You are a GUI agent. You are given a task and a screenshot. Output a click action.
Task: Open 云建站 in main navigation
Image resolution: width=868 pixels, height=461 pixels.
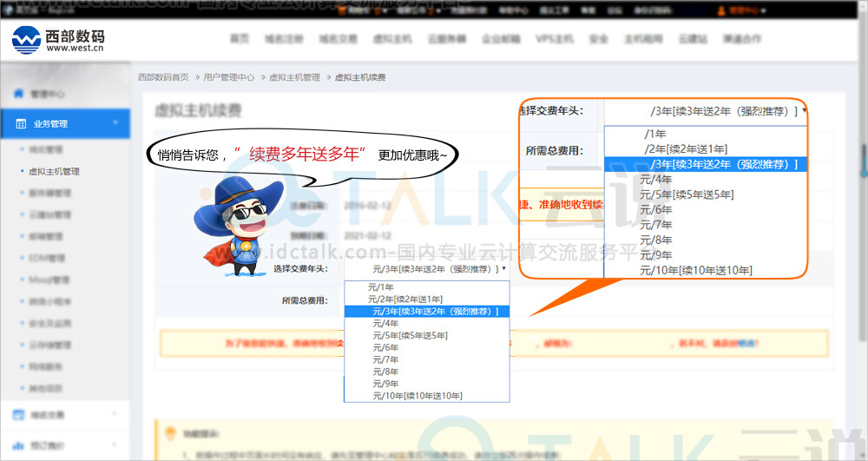(x=693, y=39)
